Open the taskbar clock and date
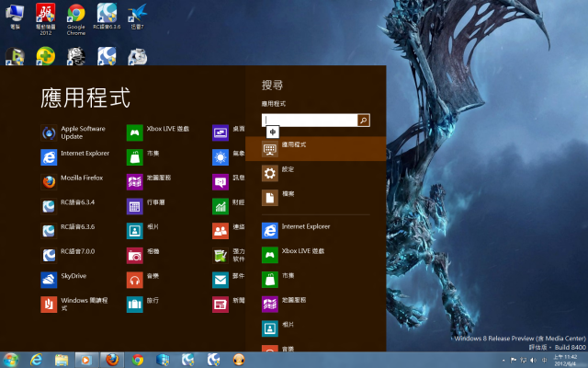588x368 pixels. (x=565, y=360)
